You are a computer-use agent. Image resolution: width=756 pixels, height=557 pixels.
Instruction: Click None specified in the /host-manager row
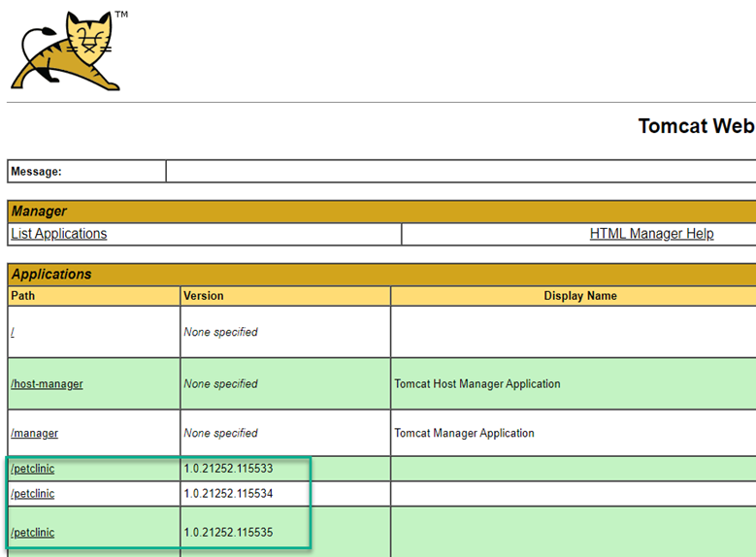tap(221, 384)
